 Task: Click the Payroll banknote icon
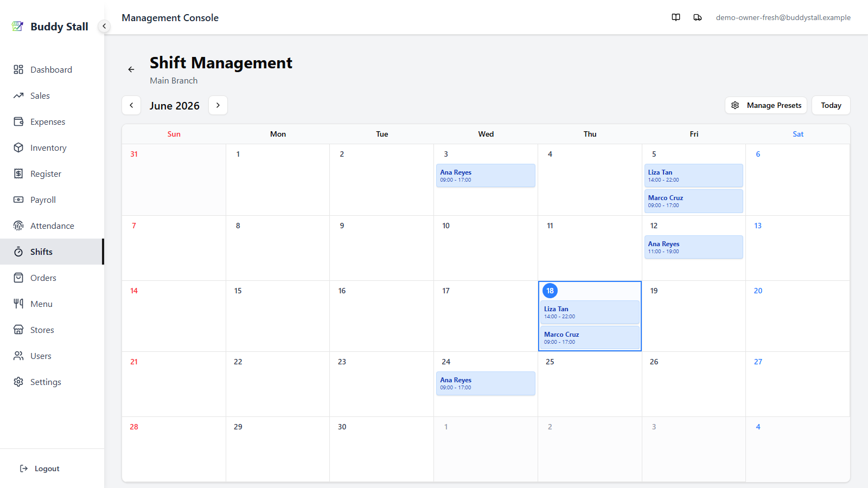point(18,200)
